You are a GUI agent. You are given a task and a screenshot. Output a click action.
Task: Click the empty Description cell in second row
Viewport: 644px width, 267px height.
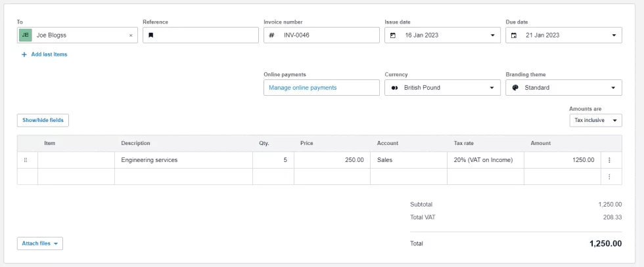point(183,176)
